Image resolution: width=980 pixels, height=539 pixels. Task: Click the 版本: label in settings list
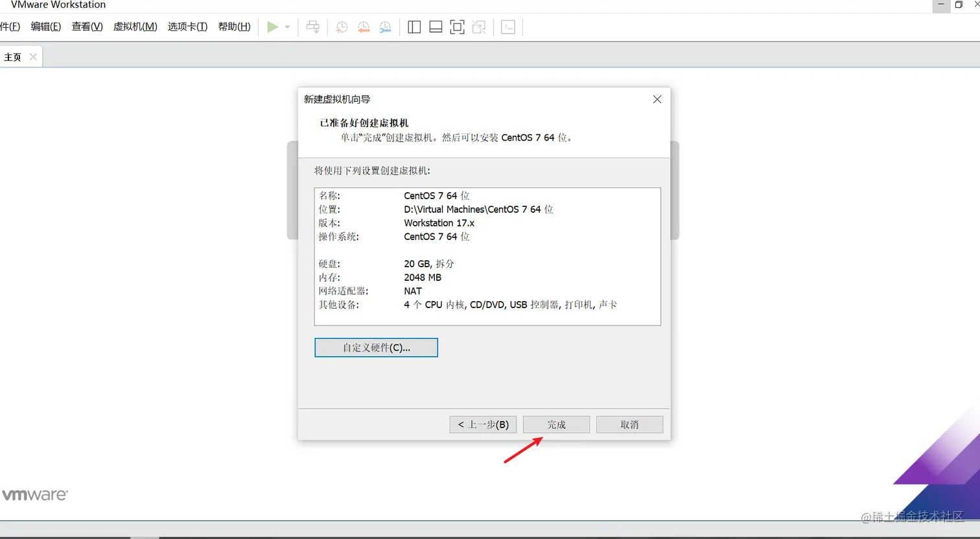pos(329,223)
